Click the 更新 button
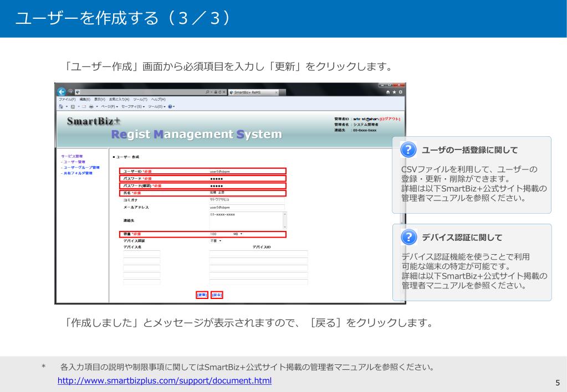Viewport: 567px width, 392px height. click(202, 295)
